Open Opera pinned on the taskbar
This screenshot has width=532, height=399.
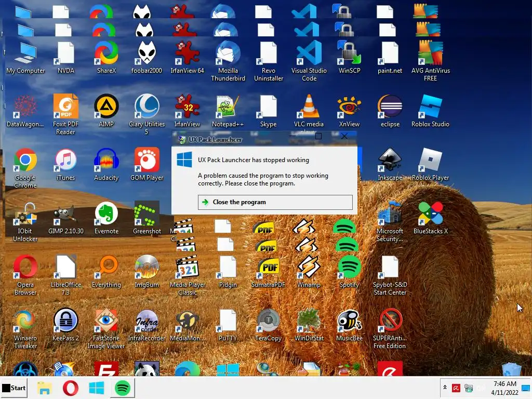coord(71,388)
